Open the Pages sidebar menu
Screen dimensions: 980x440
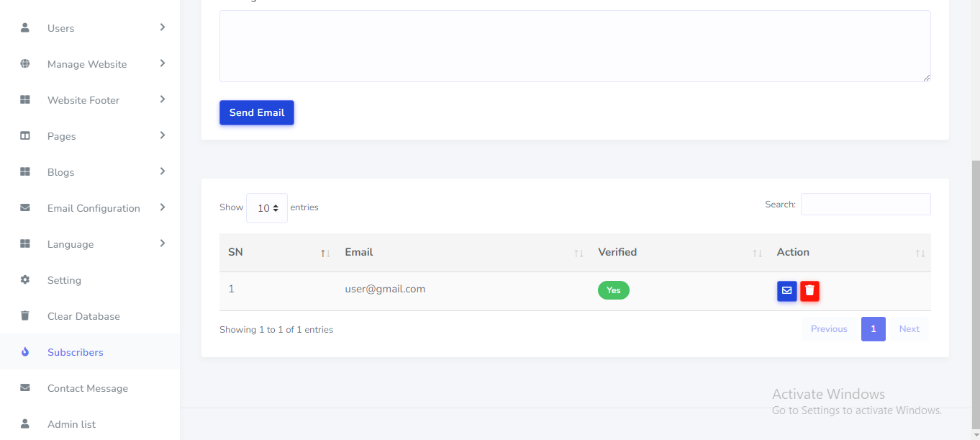(x=62, y=136)
